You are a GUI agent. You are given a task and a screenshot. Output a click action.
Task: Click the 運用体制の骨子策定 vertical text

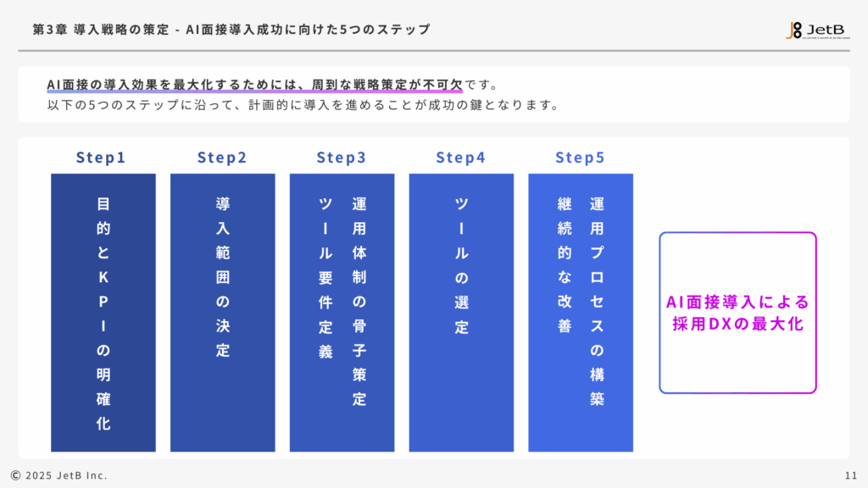coord(359,302)
